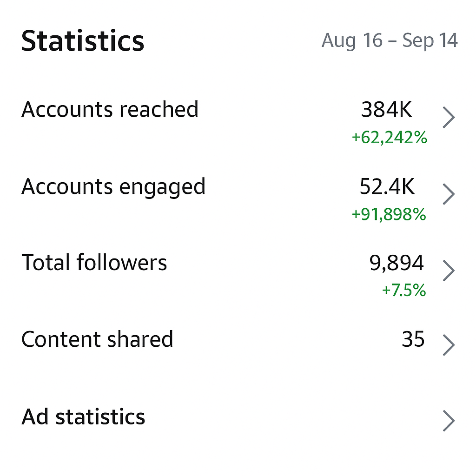Select the Accounts reached label
Image resolution: width=476 pixels, height=476 pixels.
click(110, 110)
